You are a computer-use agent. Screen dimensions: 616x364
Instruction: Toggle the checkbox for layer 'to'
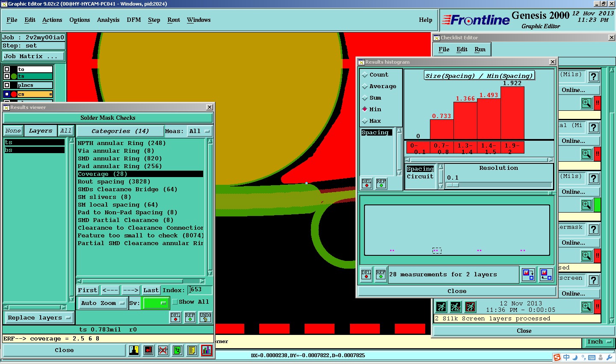7,69
